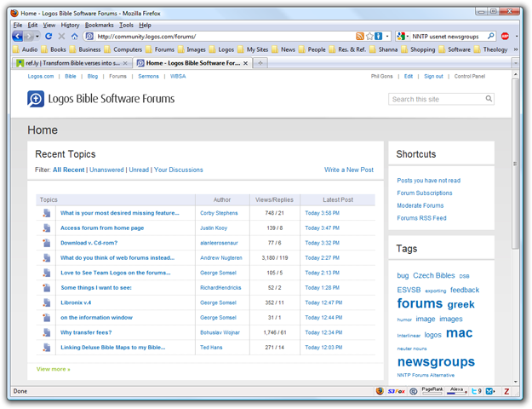
Task: Click the magnifier in the browser search box
Action: pos(491,36)
